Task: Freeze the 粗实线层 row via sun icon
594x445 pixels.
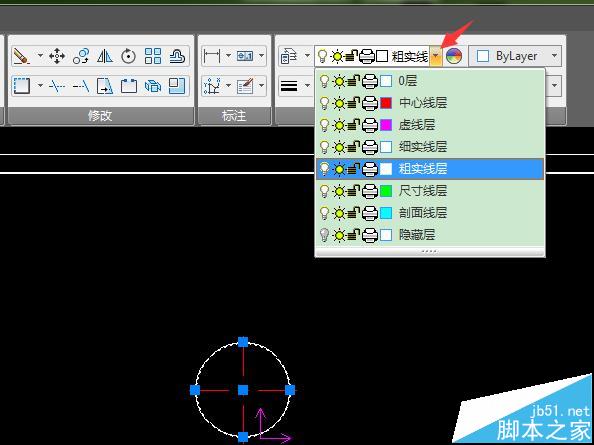Action: coord(339,169)
